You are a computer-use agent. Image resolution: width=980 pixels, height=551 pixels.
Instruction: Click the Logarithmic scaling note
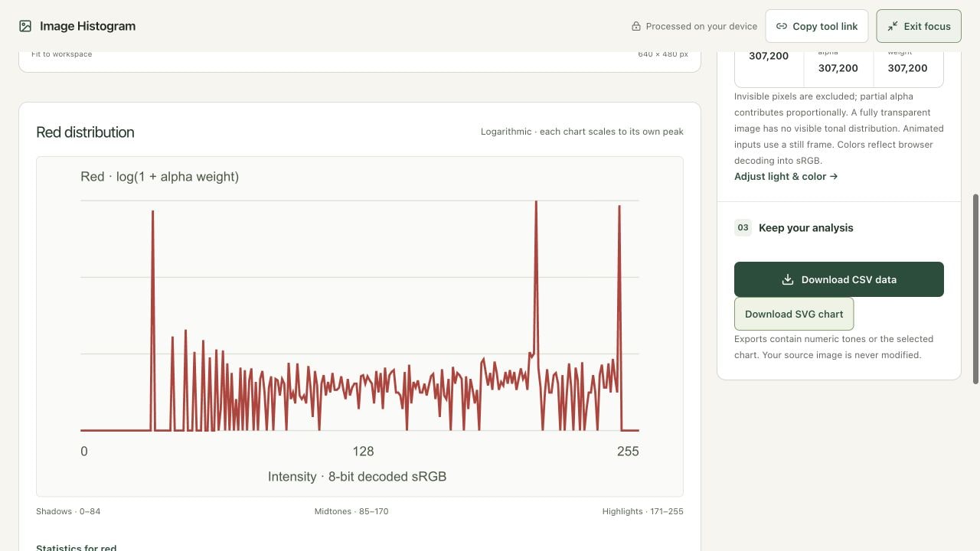582,132
